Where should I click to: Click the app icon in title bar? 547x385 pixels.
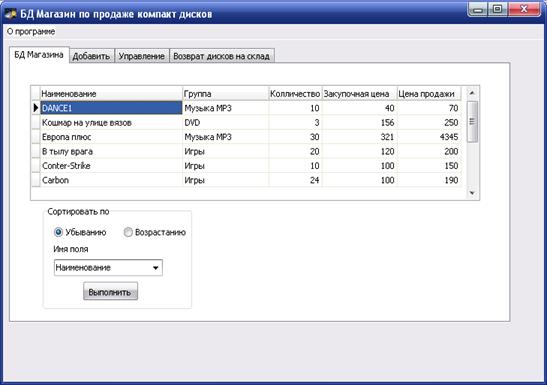10,14
